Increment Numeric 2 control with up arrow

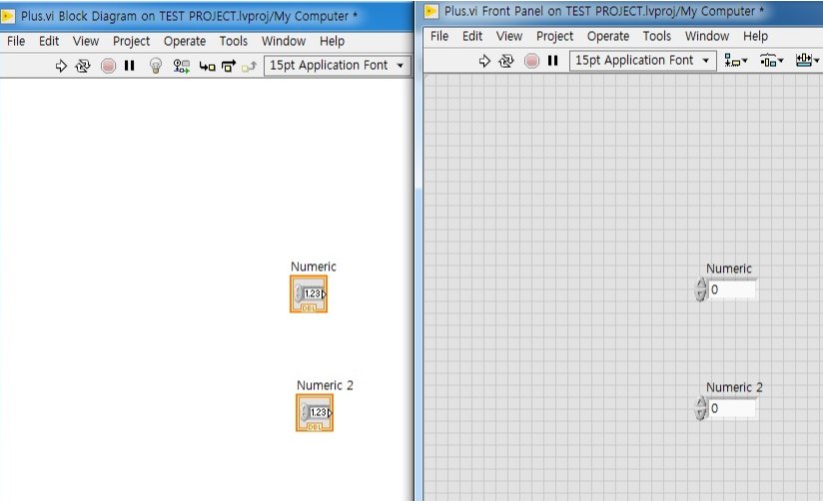coord(700,402)
